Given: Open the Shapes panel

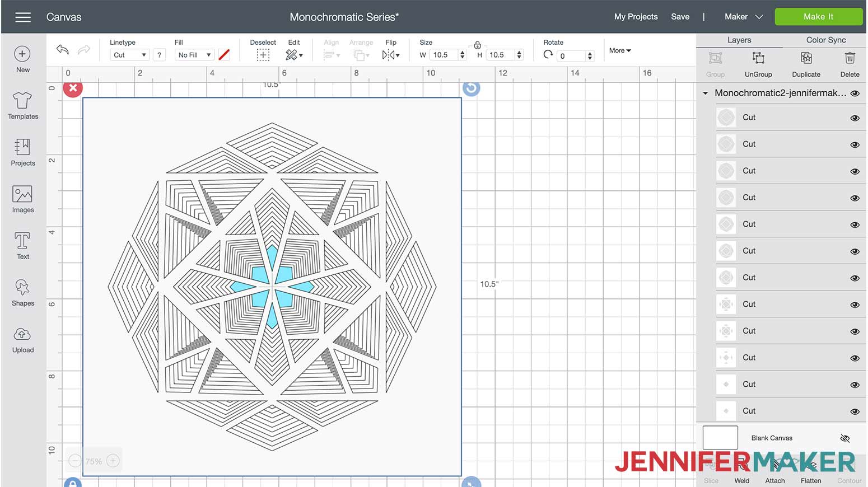Looking at the screenshot, I should (x=23, y=293).
